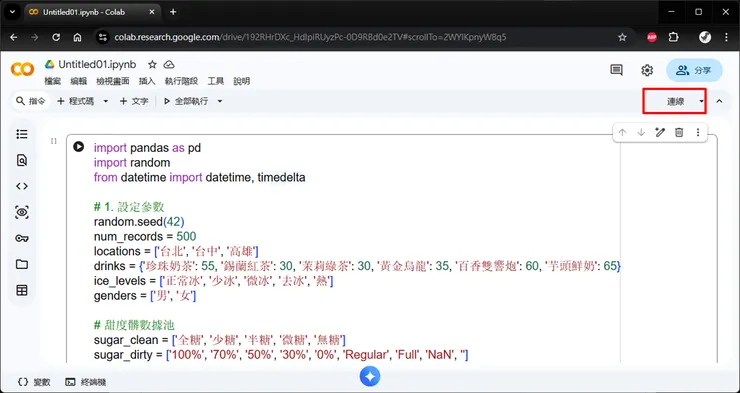Open the table of contents sidebar icon
The image size is (740, 393).
pos(22,134)
